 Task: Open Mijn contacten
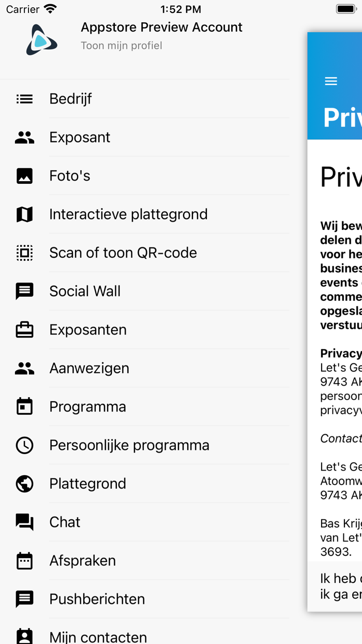[x=98, y=636]
